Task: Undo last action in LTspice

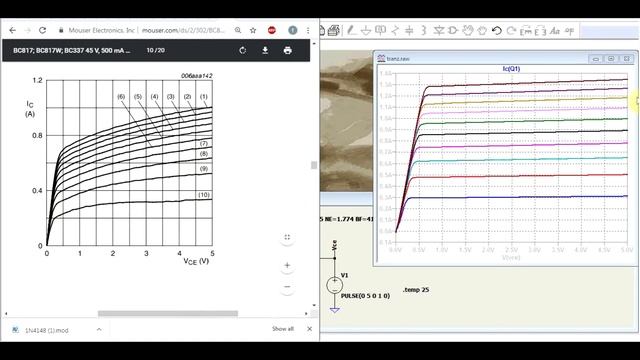Action: (497, 30)
